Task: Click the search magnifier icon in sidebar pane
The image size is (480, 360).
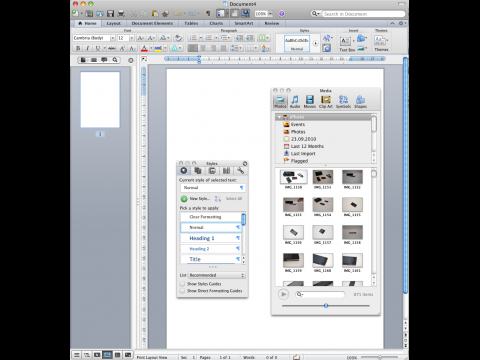Action: 115,60
